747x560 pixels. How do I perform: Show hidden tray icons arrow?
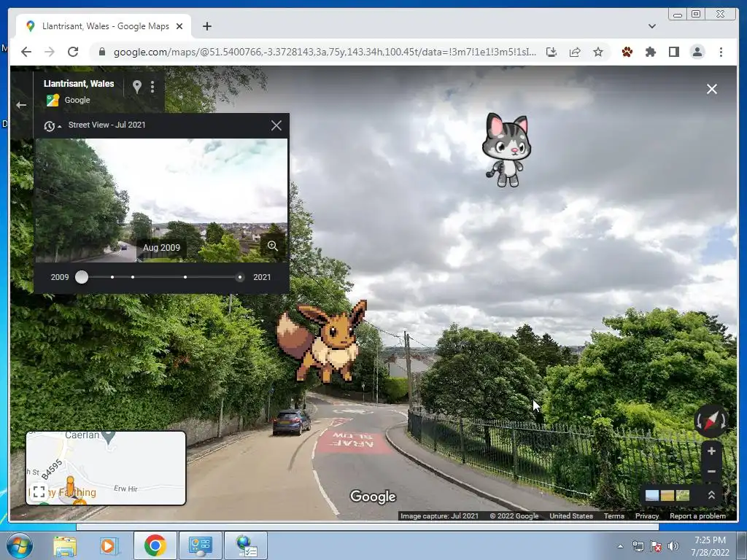(x=620, y=547)
